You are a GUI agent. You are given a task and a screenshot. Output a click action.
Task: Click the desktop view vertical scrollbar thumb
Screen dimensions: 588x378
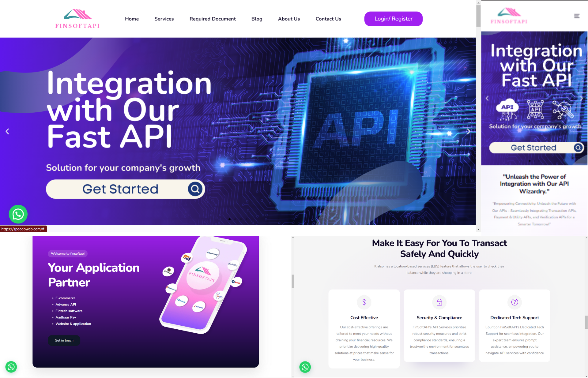coord(478,16)
